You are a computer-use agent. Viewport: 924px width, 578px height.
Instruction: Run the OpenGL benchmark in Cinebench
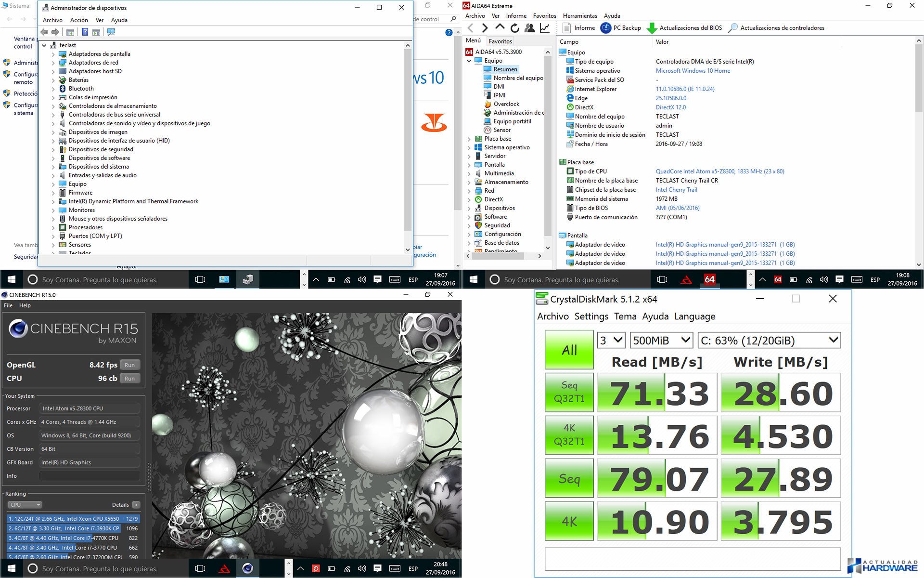pos(129,365)
